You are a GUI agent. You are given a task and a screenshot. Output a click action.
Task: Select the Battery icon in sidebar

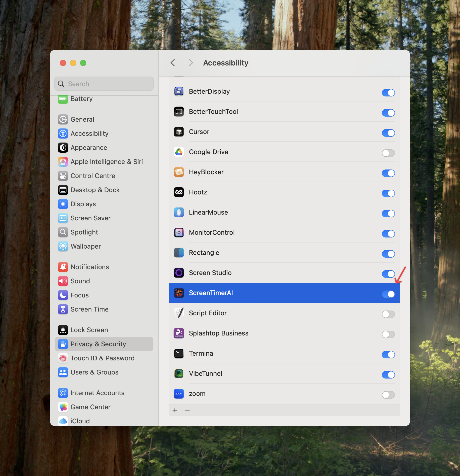pos(63,99)
